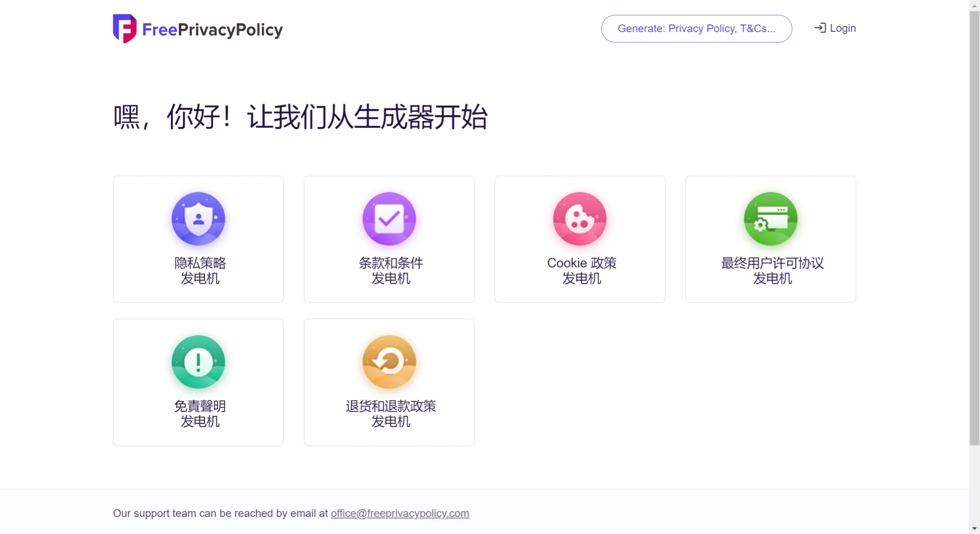
Task: Email support via office@freeprivacypolicy.com link
Action: [x=399, y=513]
